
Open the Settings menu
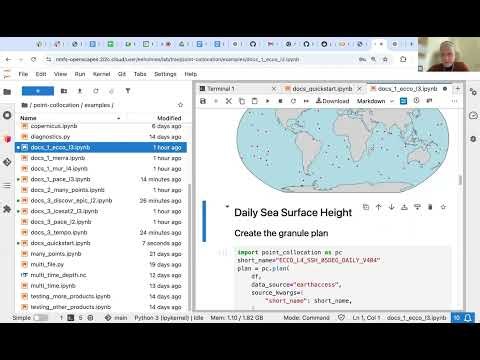(165, 74)
